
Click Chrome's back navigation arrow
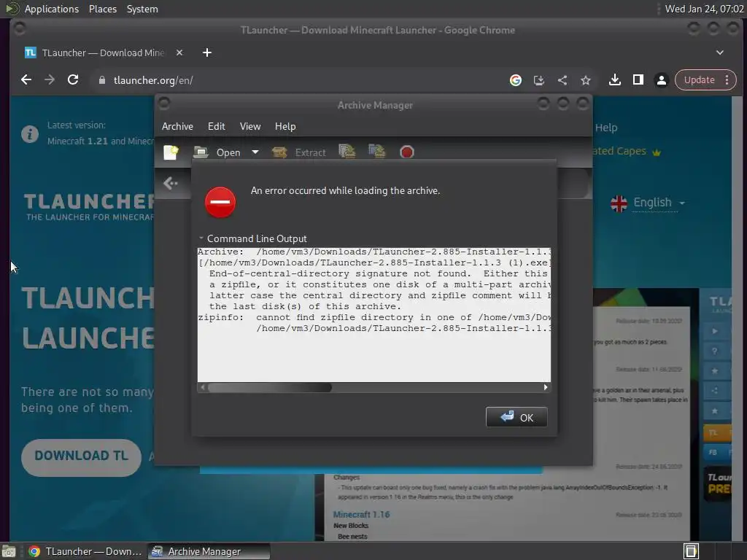[26, 80]
